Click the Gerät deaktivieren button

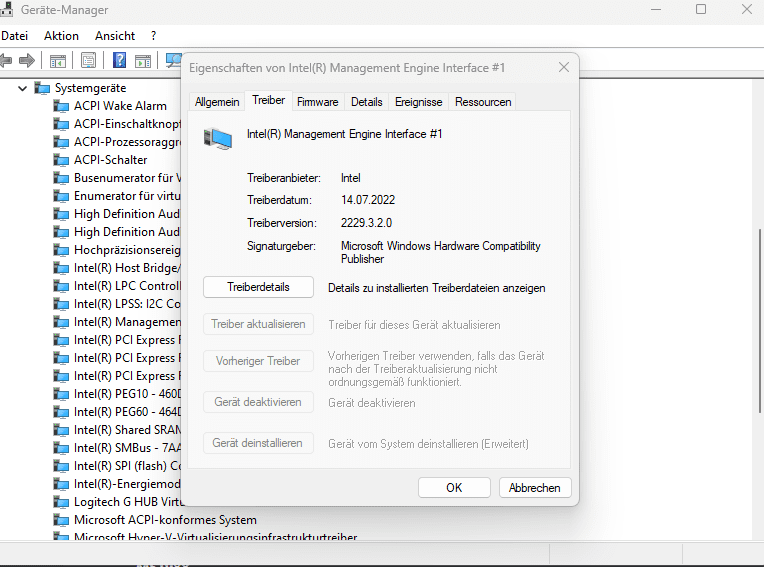(258, 402)
